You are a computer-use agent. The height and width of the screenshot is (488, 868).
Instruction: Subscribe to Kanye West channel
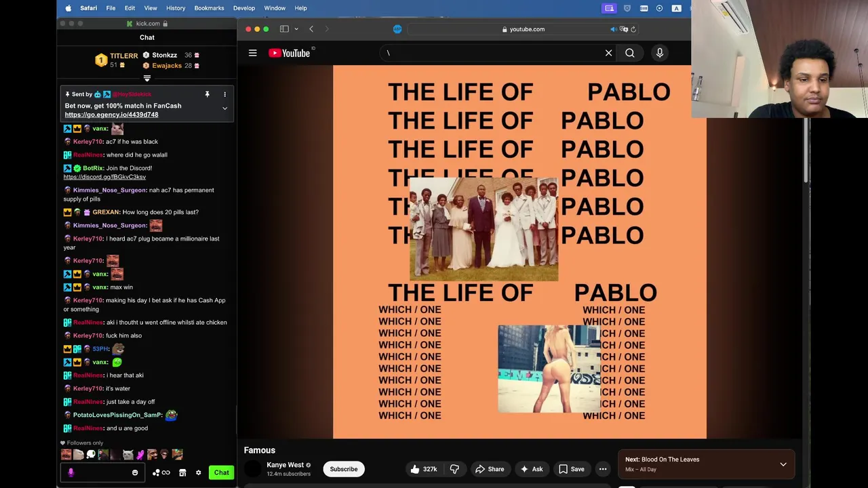(344, 469)
